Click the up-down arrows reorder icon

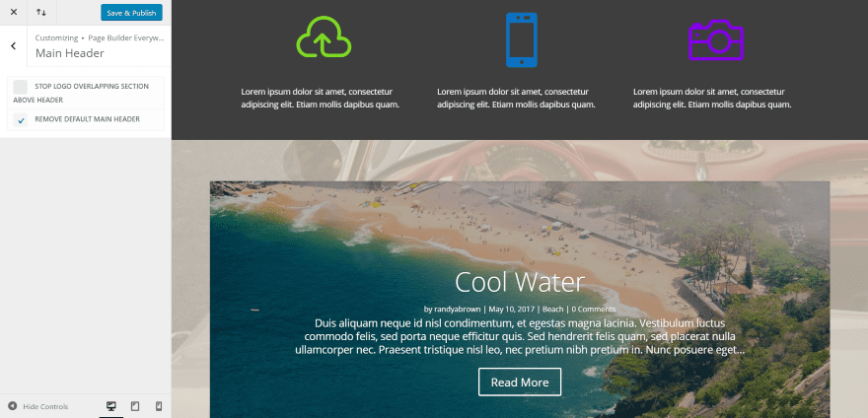pos(41,12)
